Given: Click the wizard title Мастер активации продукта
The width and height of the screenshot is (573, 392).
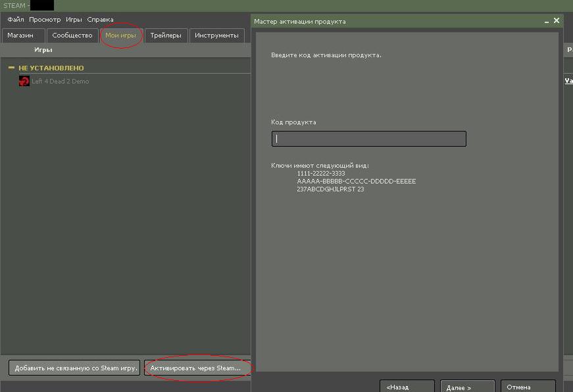Looking at the screenshot, I should point(299,22).
